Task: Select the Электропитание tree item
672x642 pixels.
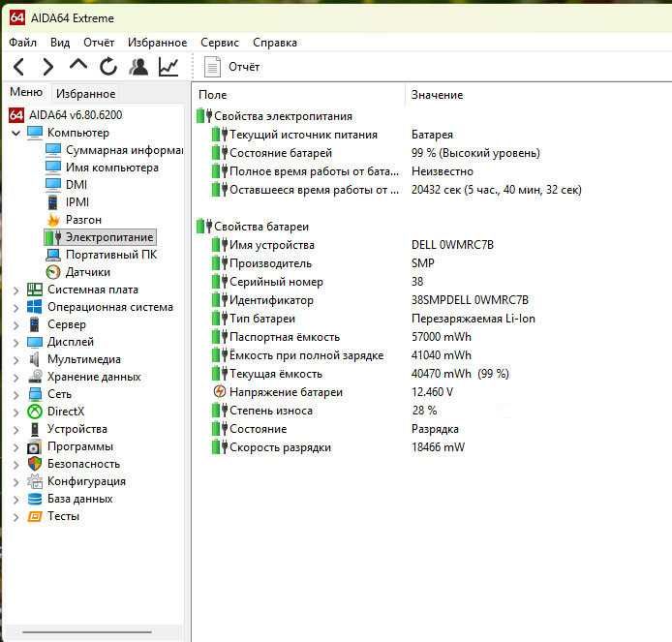Action: 101,237
